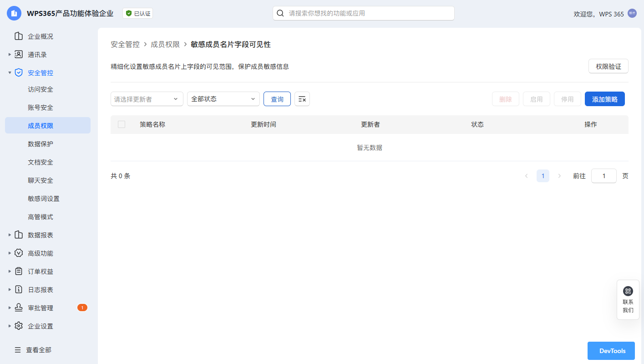This screenshot has height=364, width=644.
Task: Click the 成员权限 breadcrumb link
Action: pyautogui.click(x=165, y=44)
